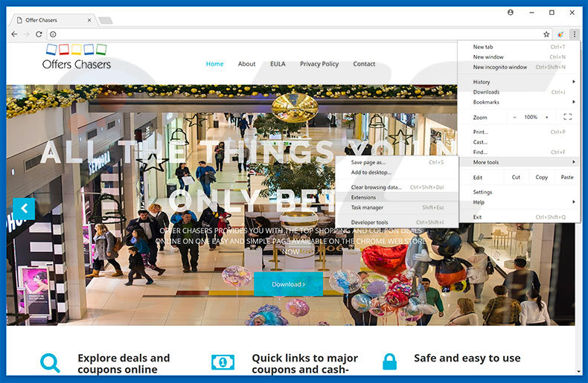Open the colorful extension icon in toolbar

click(560, 34)
